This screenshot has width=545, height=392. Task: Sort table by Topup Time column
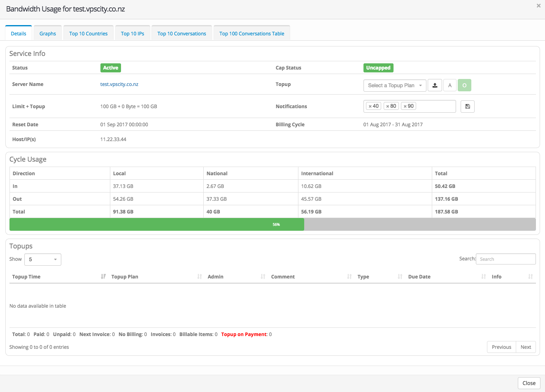click(x=26, y=277)
